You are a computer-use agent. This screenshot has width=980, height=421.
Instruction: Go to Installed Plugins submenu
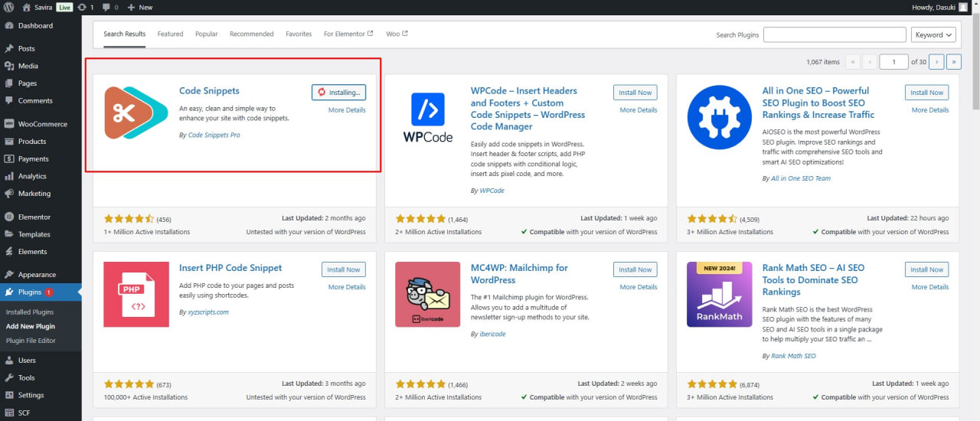[30, 312]
